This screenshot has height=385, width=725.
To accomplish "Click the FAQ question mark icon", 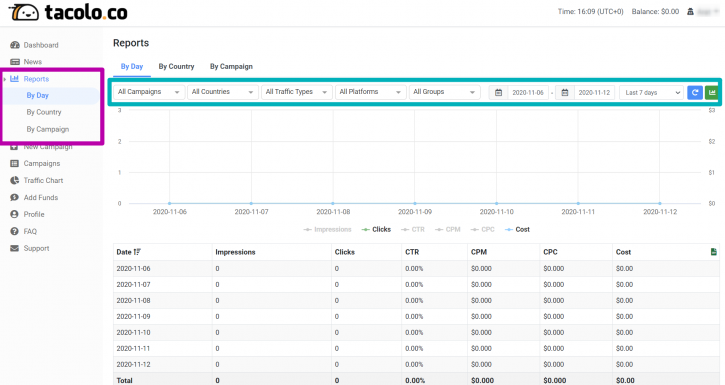I will pyautogui.click(x=14, y=231).
